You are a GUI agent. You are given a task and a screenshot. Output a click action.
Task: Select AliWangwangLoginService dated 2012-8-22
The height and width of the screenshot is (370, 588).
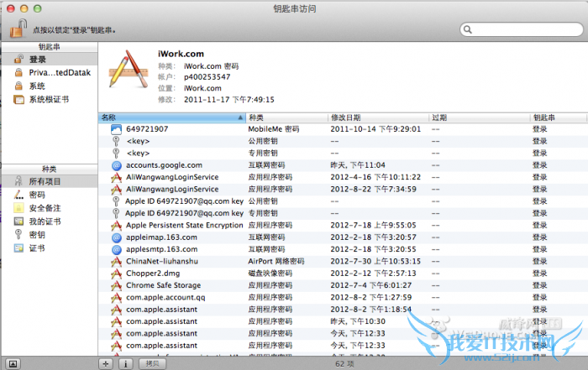coord(343,189)
